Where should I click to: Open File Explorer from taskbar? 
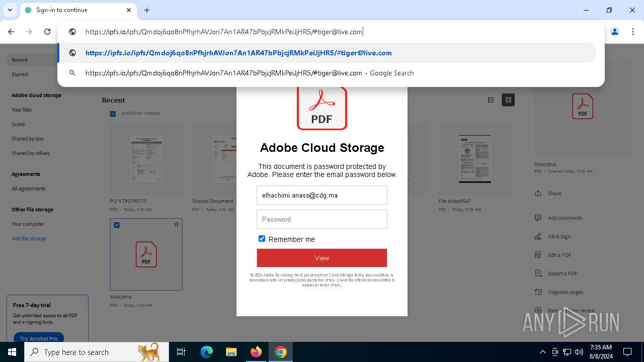point(231,352)
